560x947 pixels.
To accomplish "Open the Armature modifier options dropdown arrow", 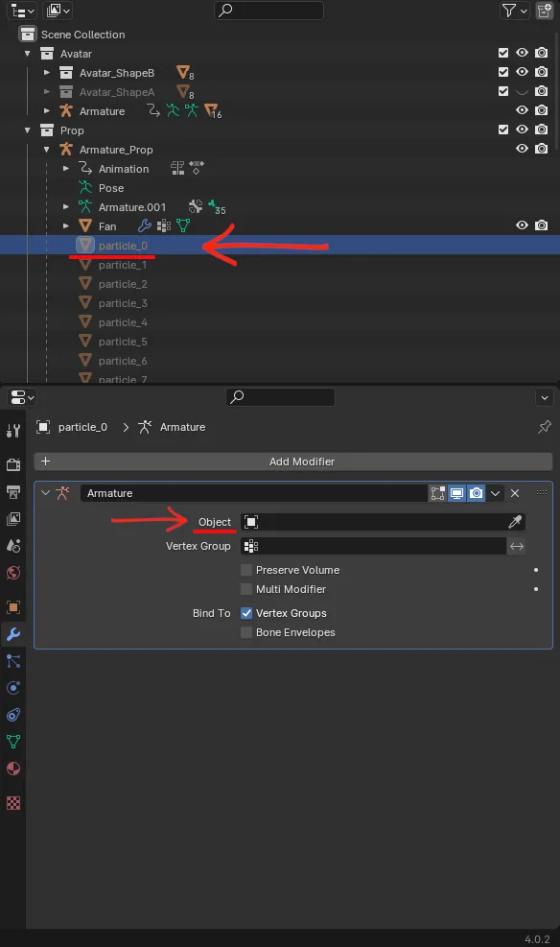I will pos(495,493).
